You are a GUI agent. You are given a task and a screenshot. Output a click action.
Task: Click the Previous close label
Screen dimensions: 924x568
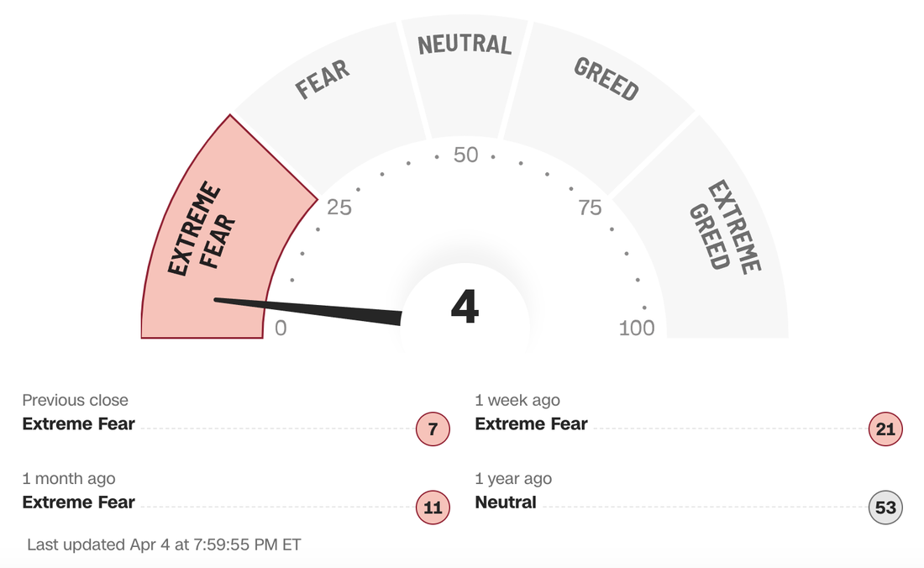coord(76,400)
